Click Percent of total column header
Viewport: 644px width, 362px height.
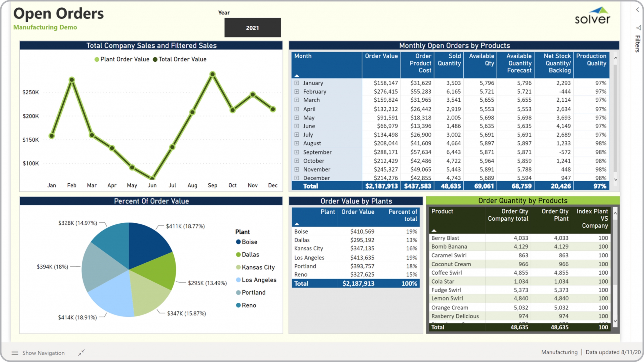point(403,215)
